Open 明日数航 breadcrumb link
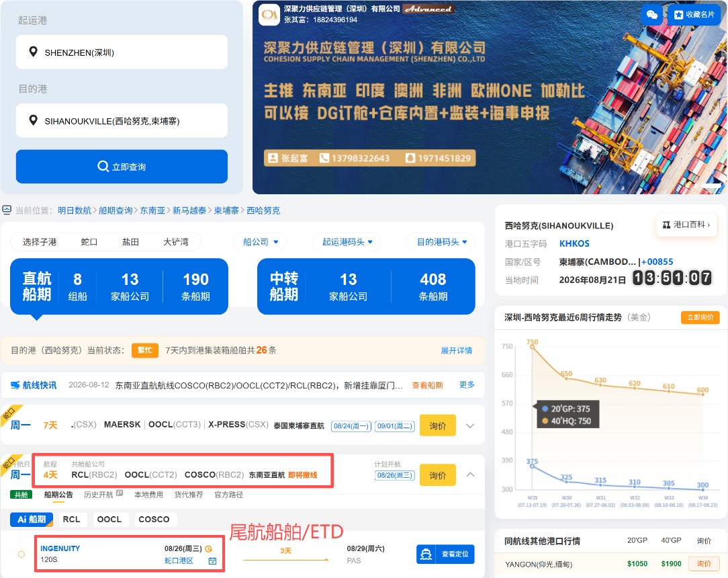 click(x=75, y=210)
